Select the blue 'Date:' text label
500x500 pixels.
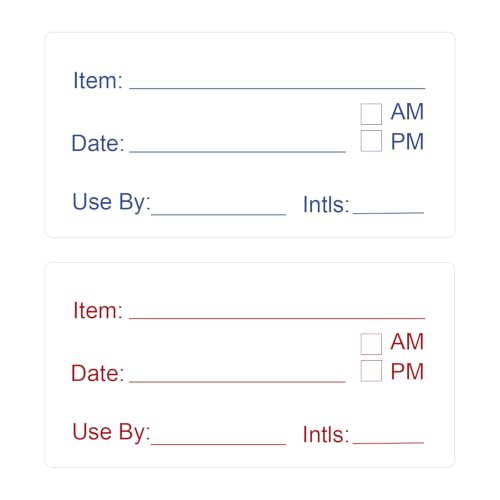point(98,143)
